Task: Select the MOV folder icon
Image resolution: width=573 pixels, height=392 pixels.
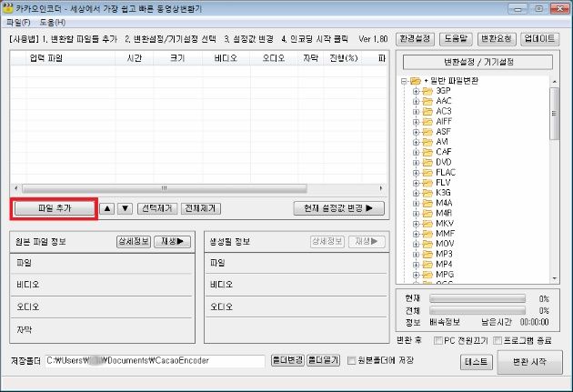Action: tap(427, 244)
